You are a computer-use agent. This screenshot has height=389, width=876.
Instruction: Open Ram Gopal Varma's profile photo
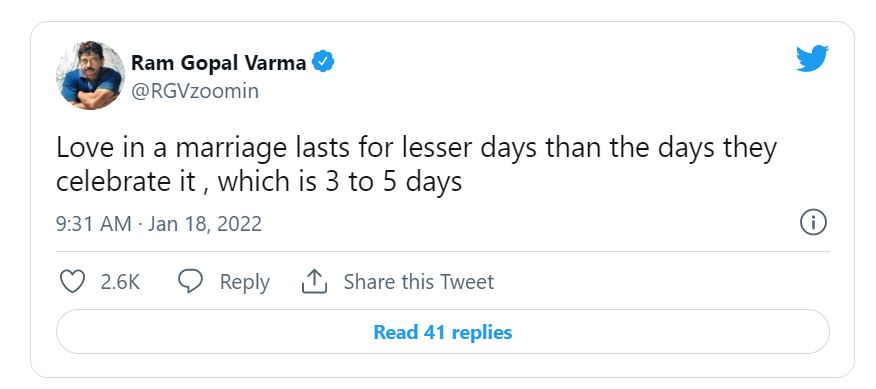[91, 75]
